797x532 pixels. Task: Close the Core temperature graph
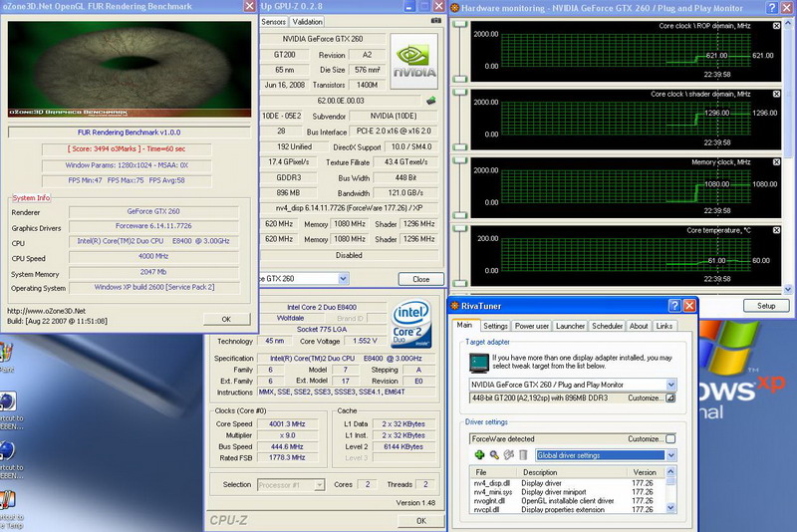click(x=776, y=230)
